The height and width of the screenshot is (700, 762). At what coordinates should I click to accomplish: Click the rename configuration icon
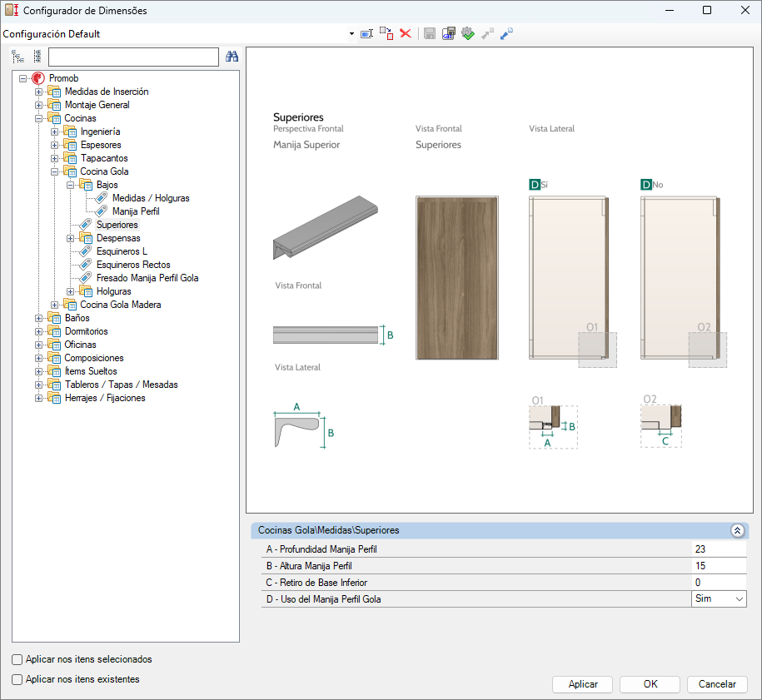[x=367, y=33]
